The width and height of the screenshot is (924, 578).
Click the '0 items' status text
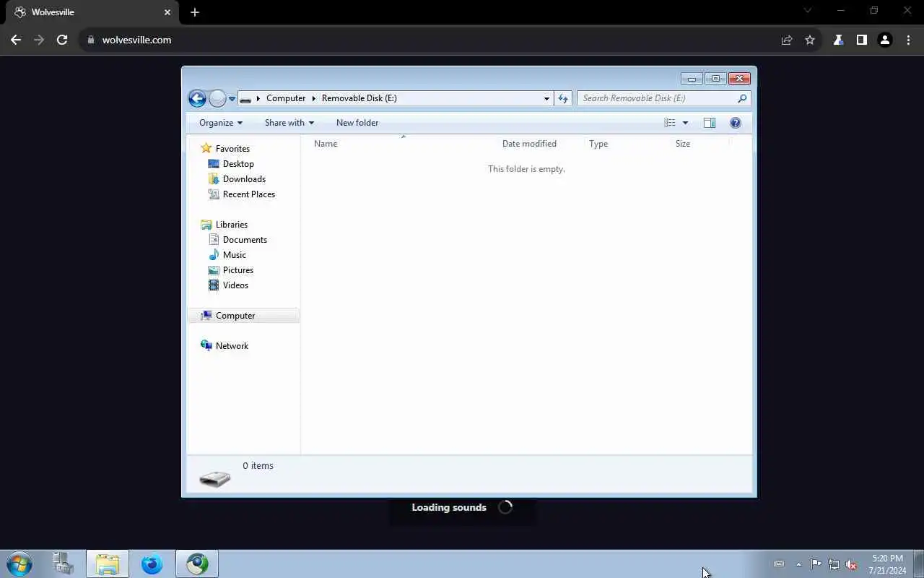258,466
